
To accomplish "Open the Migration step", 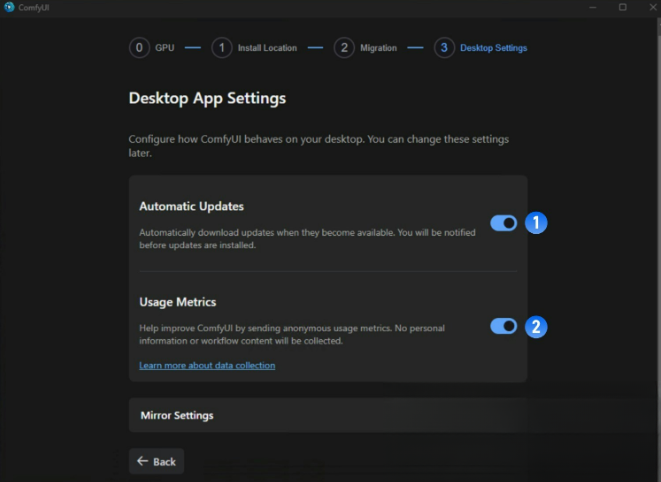I will tap(365, 48).
